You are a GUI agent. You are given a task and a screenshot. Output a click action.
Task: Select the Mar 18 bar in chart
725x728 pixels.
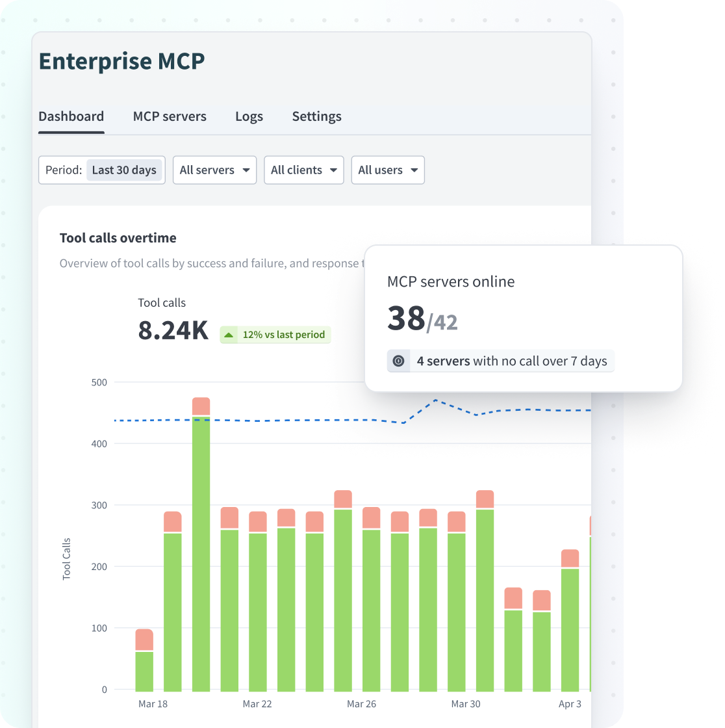(x=144, y=660)
